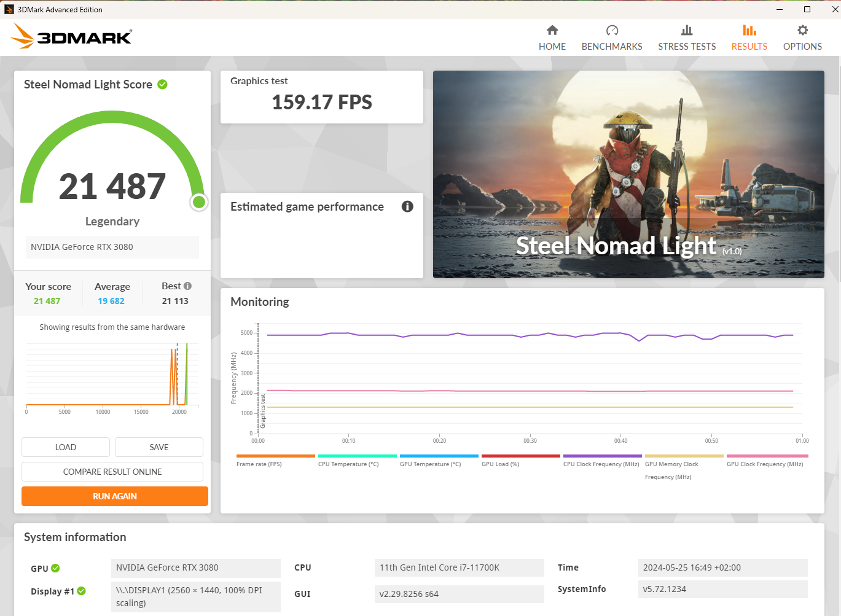Click the 3DMark logo

click(71, 36)
